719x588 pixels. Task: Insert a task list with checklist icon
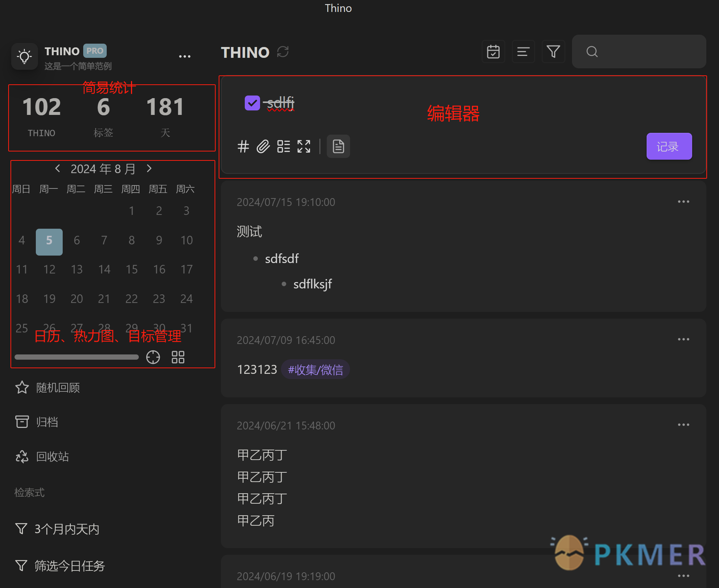[284, 146]
